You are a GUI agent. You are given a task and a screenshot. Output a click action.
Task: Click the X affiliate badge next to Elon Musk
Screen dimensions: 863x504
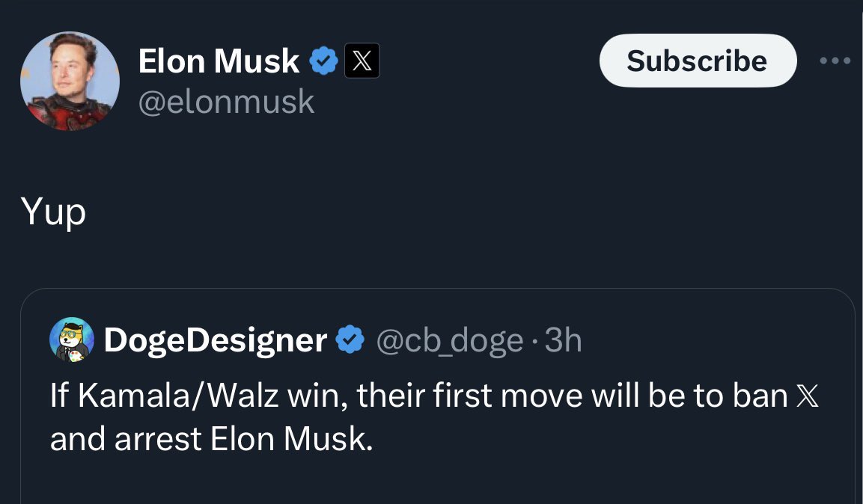[x=362, y=61]
